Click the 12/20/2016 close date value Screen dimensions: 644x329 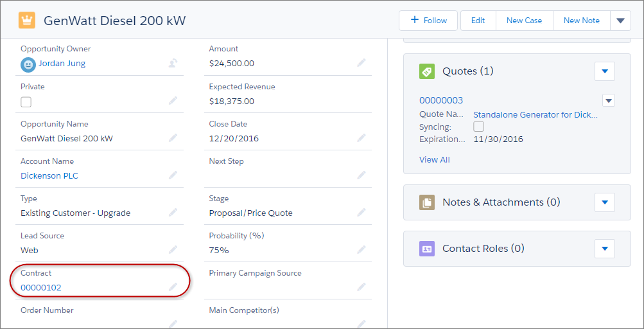234,138
